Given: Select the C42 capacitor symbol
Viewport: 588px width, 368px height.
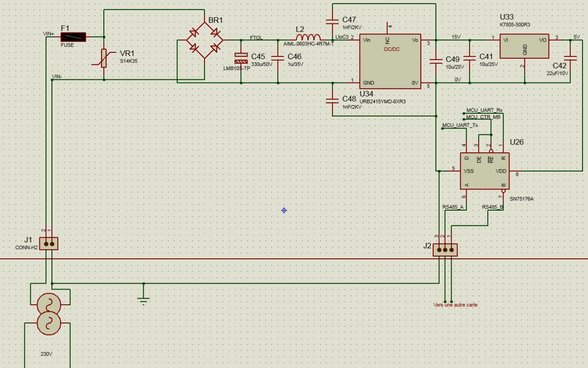Looking at the screenshot, I should point(570,58).
